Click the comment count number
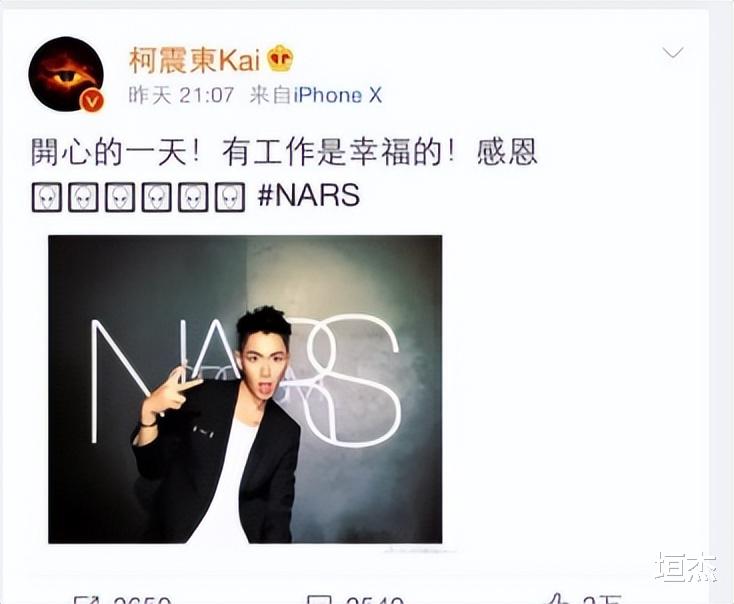This screenshot has width=734, height=604. point(374,599)
